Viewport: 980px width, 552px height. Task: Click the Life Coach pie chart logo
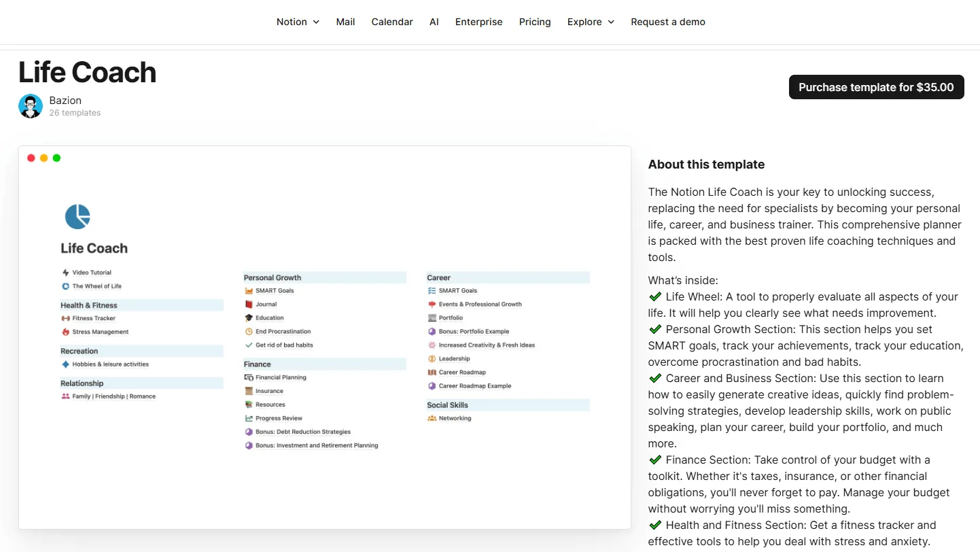(77, 215)
